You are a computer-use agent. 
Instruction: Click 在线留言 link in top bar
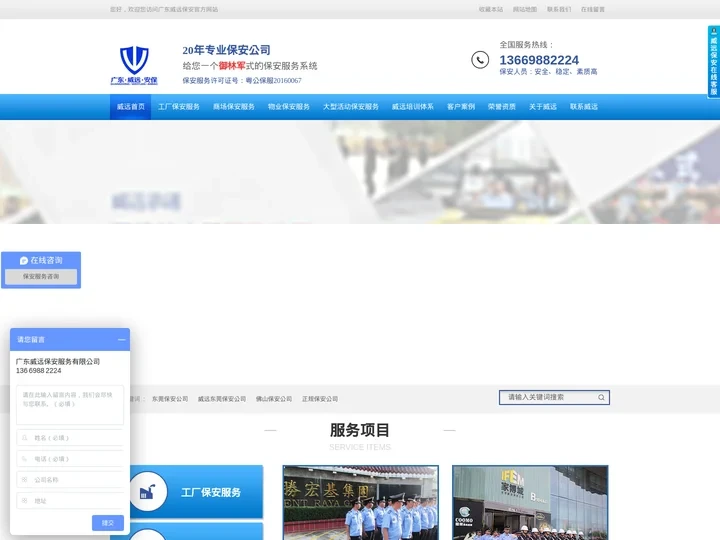(593, 9)
